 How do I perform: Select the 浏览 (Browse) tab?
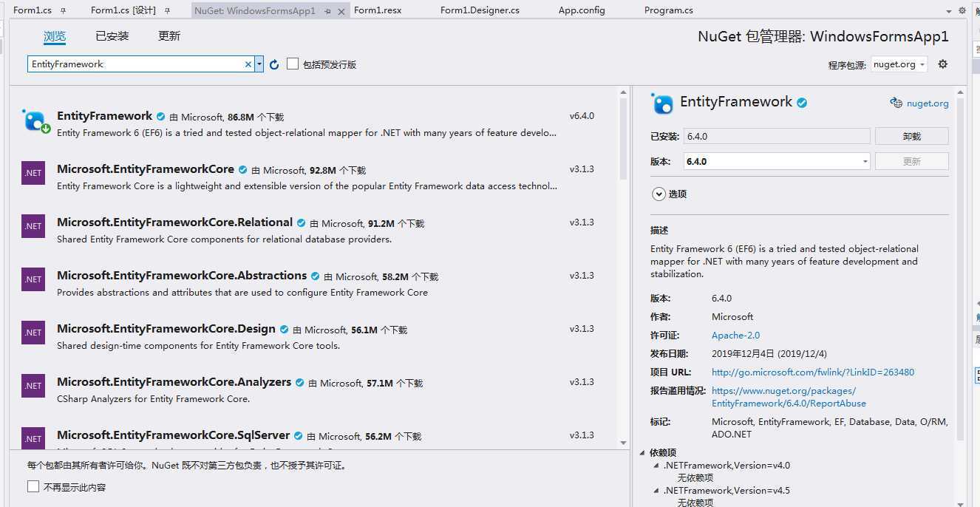click(x=55, y=36)
